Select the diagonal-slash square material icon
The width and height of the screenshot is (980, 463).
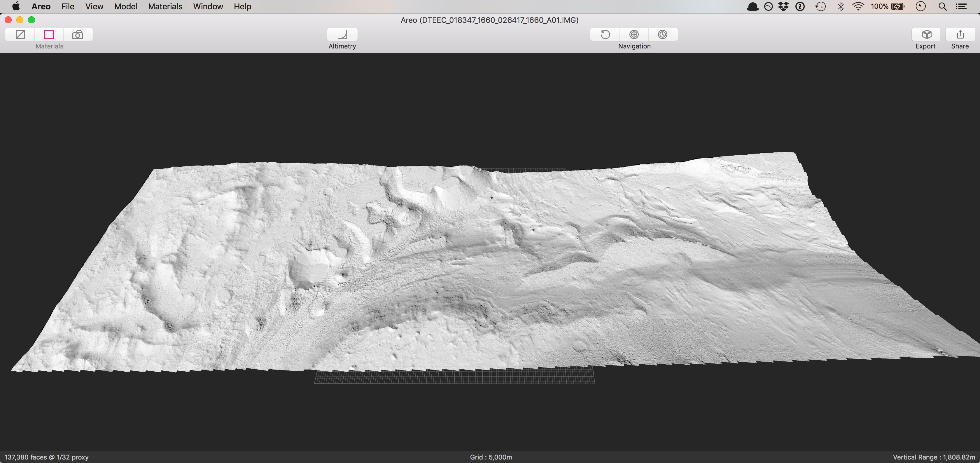point(20,35)
